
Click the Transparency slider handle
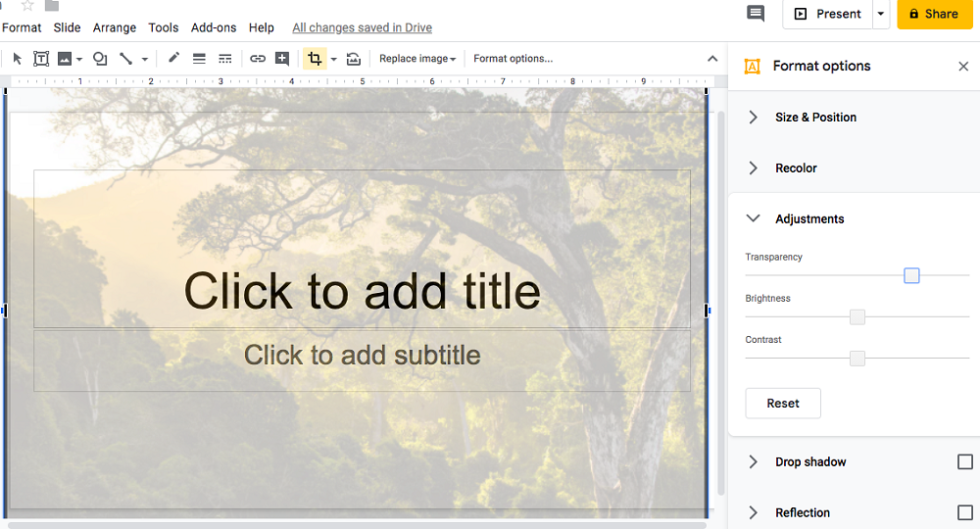point(911,276)
